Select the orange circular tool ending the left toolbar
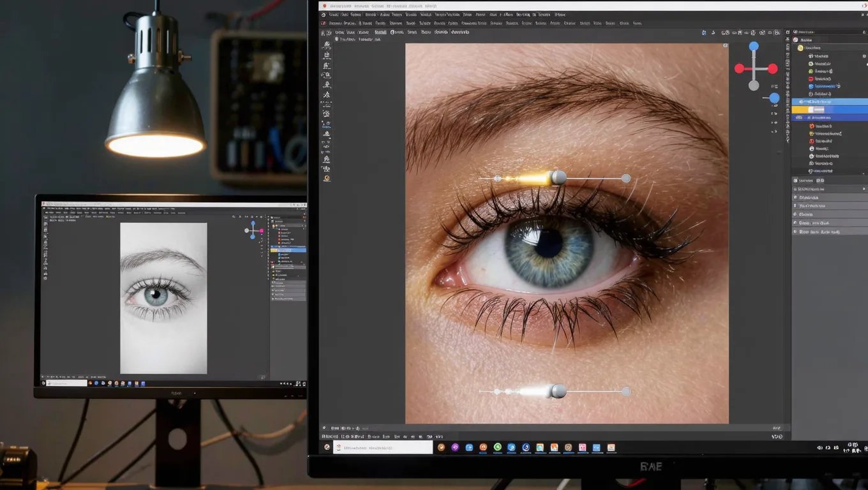 click(327, 179)
